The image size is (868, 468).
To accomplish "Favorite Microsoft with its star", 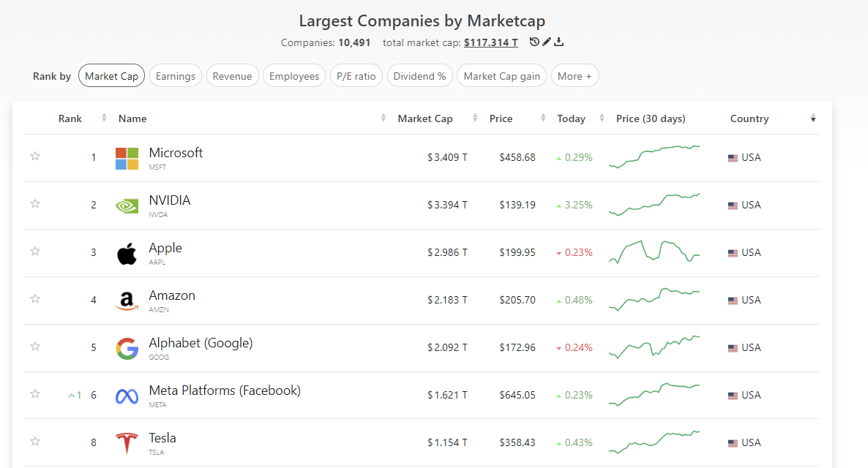I will tap(35, 156).
